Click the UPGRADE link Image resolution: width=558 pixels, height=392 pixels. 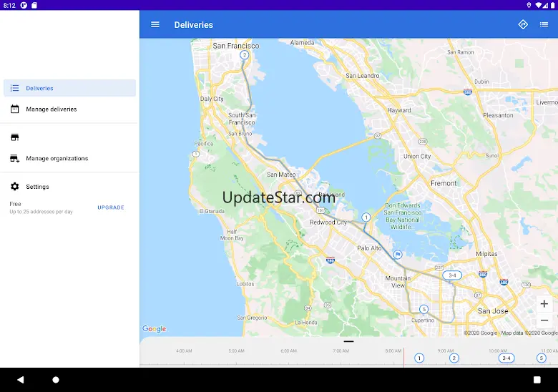[111, 207]
